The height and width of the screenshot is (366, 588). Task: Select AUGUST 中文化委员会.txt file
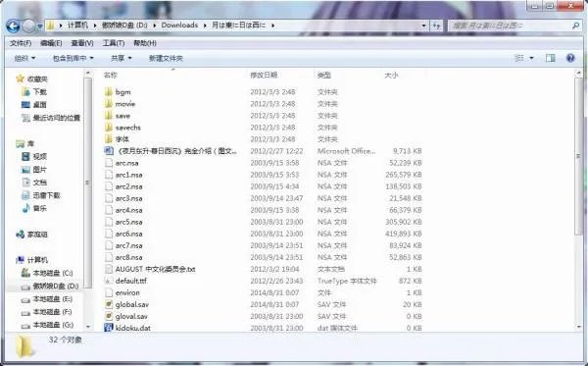point(155,269)
